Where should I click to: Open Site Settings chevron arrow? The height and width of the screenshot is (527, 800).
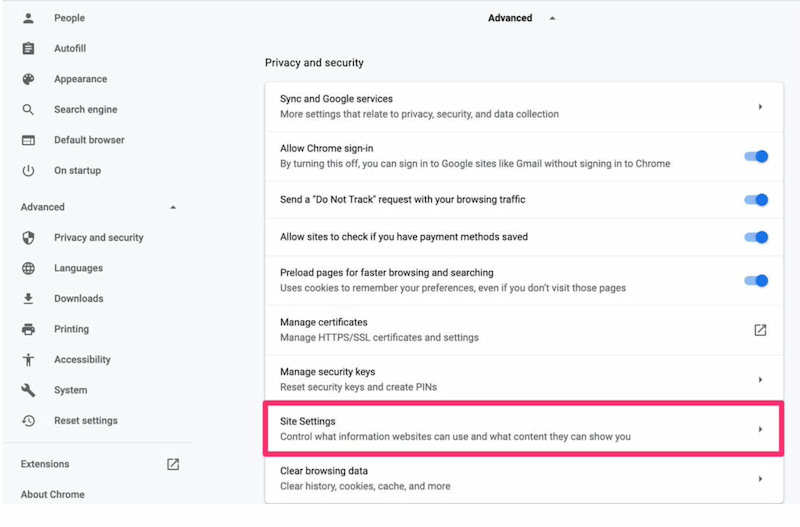pos(760,429)
